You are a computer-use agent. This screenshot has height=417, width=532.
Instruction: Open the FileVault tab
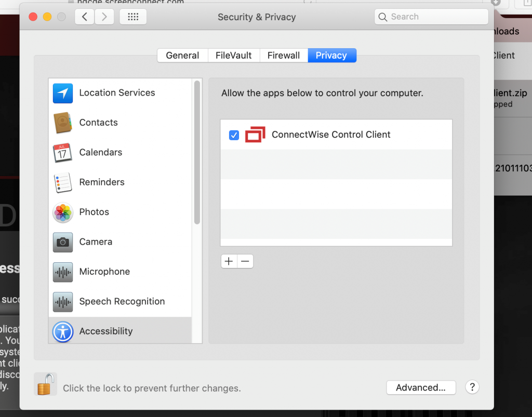click(234, 56)
